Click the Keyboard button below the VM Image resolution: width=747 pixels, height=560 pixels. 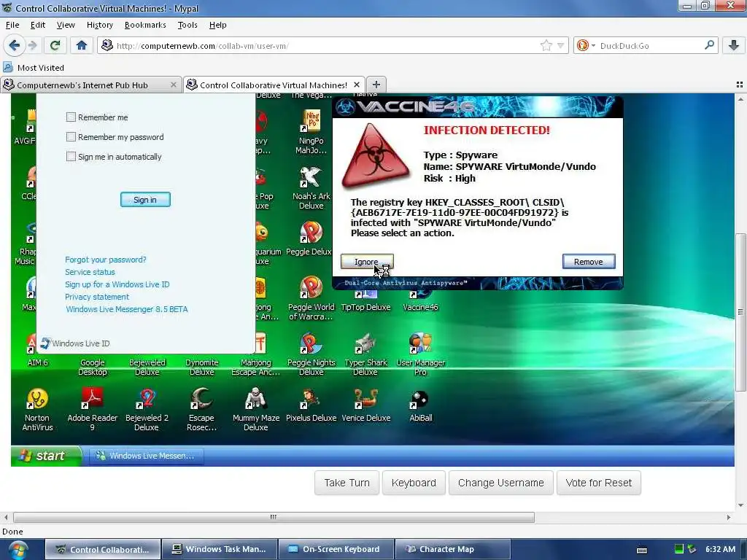(x=414, y=483)
